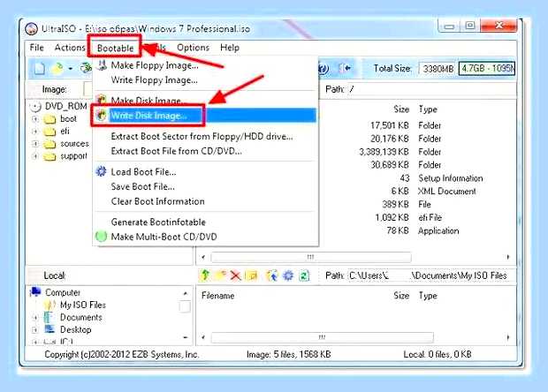
Task: Choose Save Boot File entry
Action: coord(205,186)
